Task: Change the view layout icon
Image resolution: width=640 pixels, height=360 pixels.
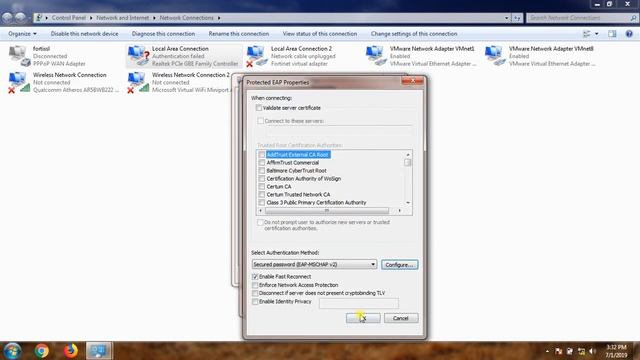Action: click(x=587, y=34)
